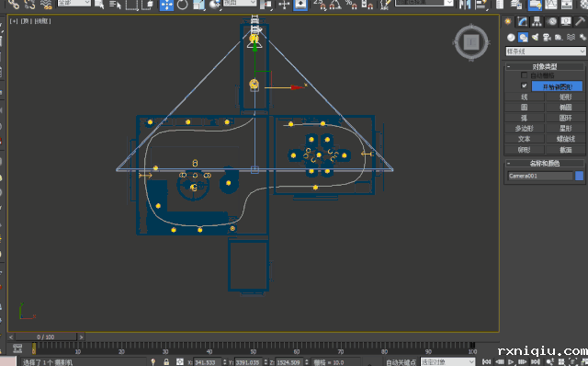Toggle the 2.5D Snaps button

coord(319,4)
